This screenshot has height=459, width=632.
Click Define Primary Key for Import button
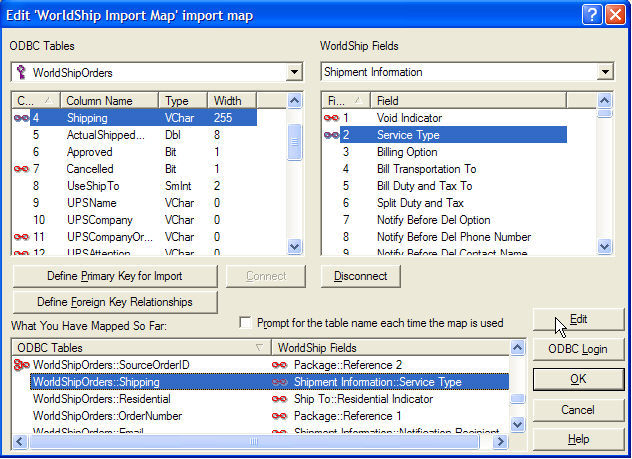(x=115, y=276)
